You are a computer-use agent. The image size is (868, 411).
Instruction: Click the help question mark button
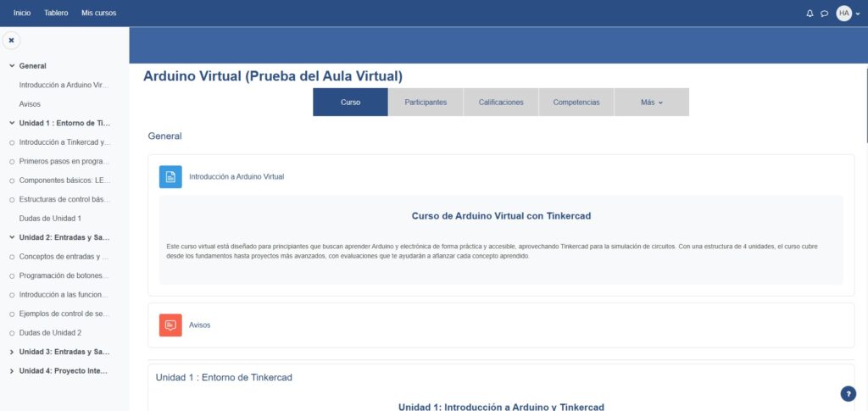[848, 394]
